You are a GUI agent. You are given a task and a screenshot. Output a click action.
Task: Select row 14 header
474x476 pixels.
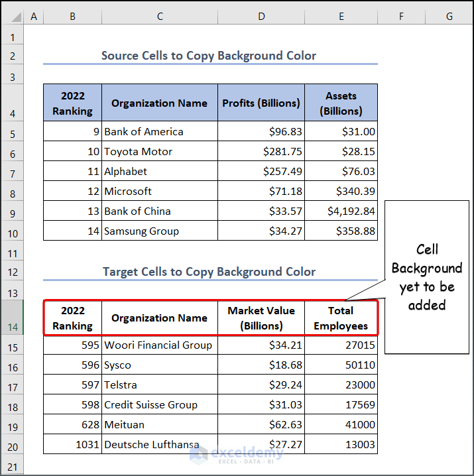[13, 318]
